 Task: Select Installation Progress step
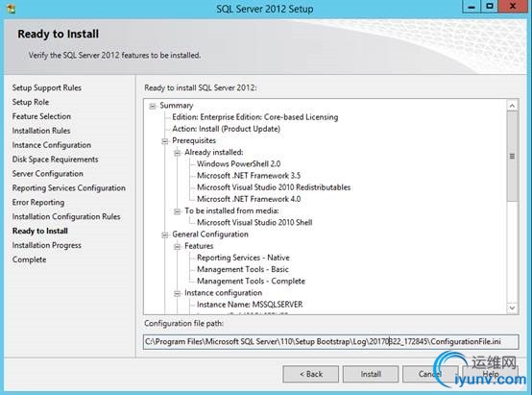coord(47,245)
